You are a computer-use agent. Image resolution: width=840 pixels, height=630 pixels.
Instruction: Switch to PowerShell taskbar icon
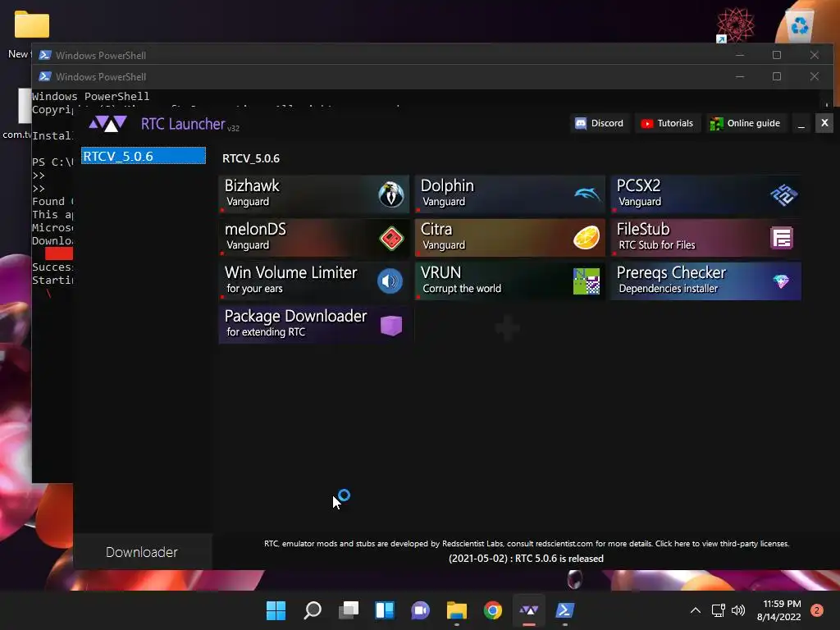(565, 610)
